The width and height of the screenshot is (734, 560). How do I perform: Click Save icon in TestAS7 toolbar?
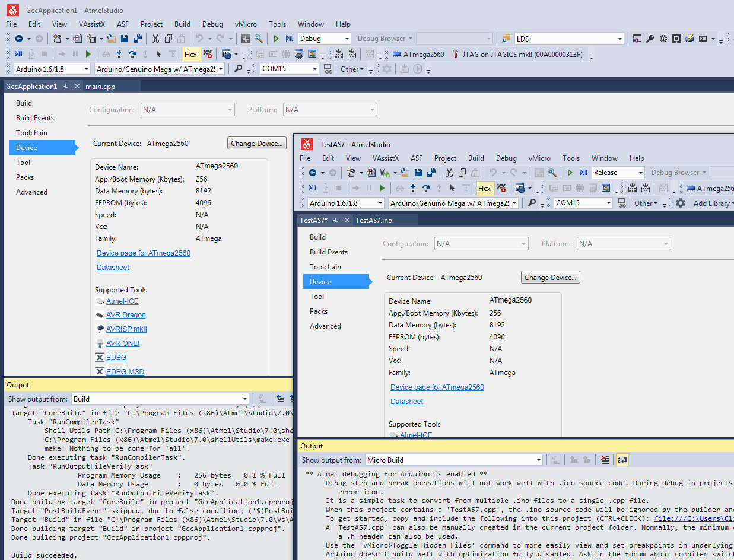coord(418,173)
